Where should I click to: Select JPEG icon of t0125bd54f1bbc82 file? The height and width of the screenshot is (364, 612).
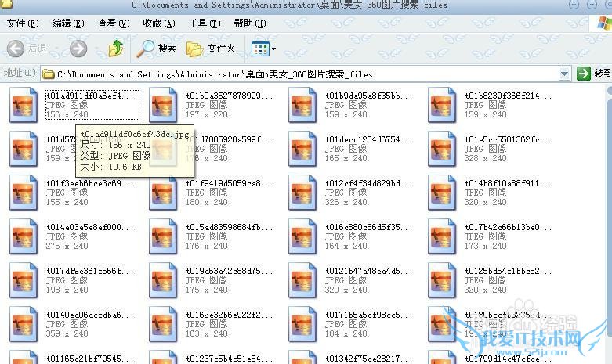[442, 280]
